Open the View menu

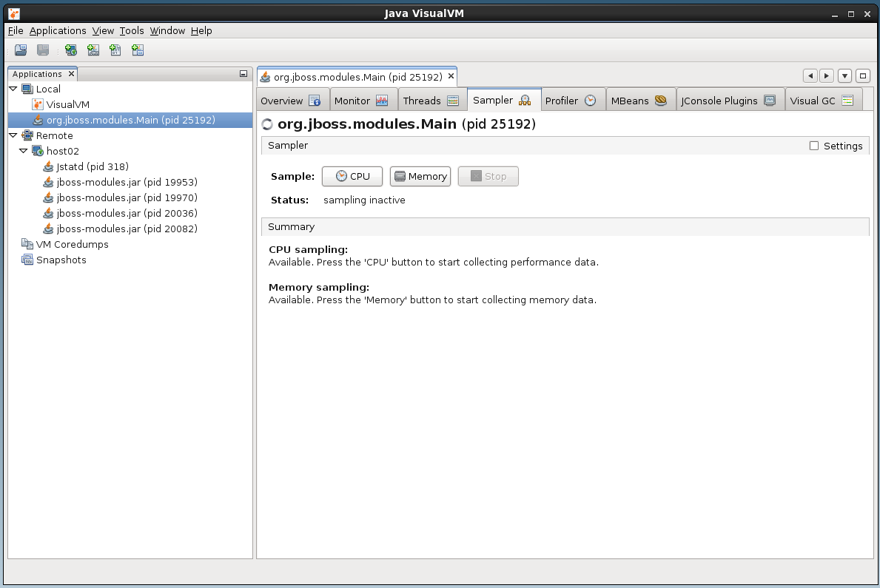104,31
